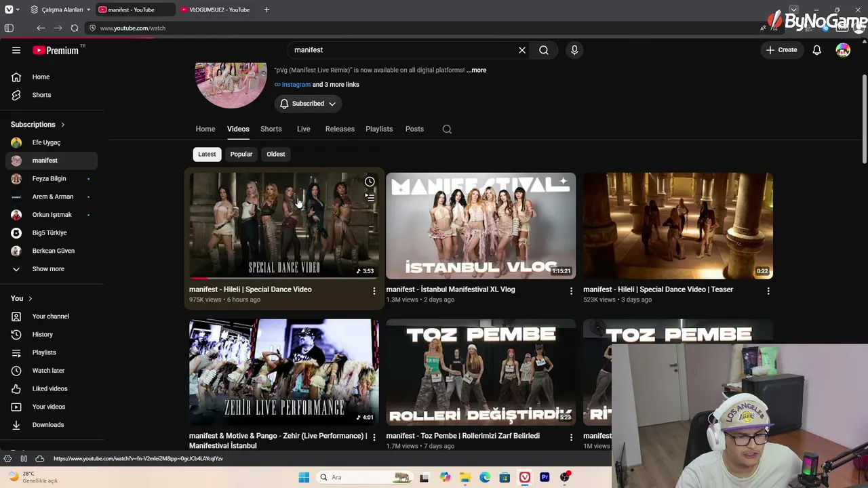The image size is (868, 488).
Task: Open Windows Start menu
Action: pos(304,477)
